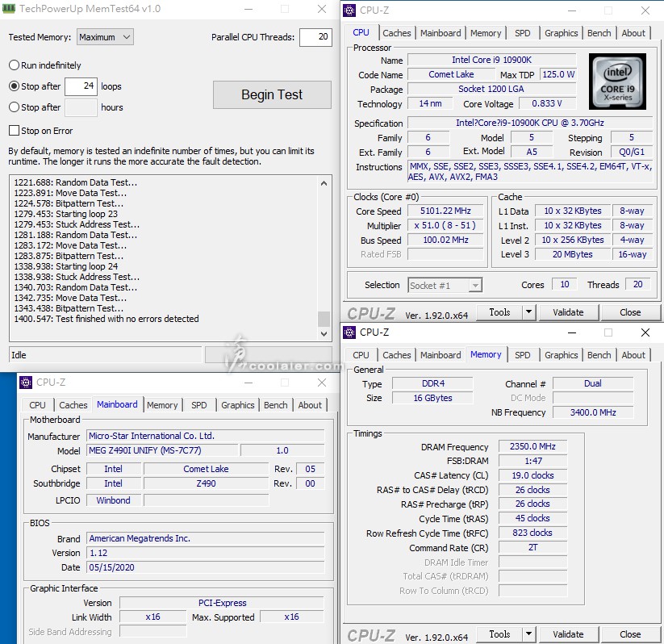Click the Multiplier value 'x 51.0 ( 8 - 51 )'

tap(445, 225)
